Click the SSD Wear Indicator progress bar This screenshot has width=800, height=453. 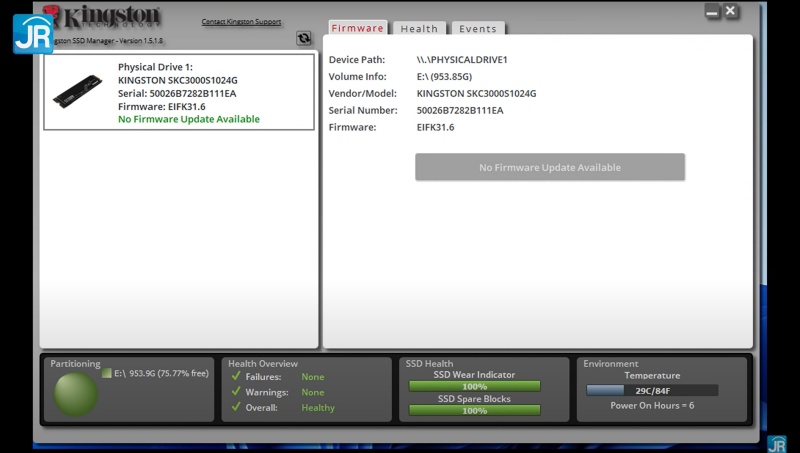click(x=474, y=386)
